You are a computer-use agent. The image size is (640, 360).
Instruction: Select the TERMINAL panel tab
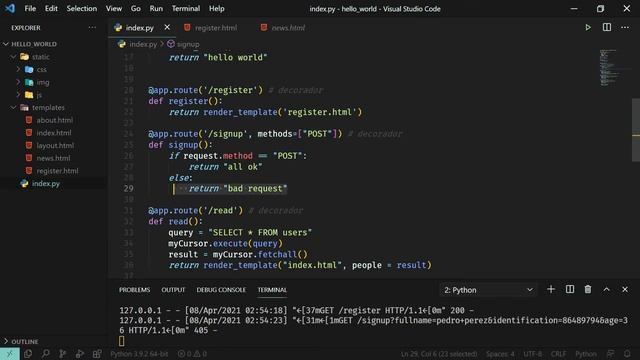(272, 290)
